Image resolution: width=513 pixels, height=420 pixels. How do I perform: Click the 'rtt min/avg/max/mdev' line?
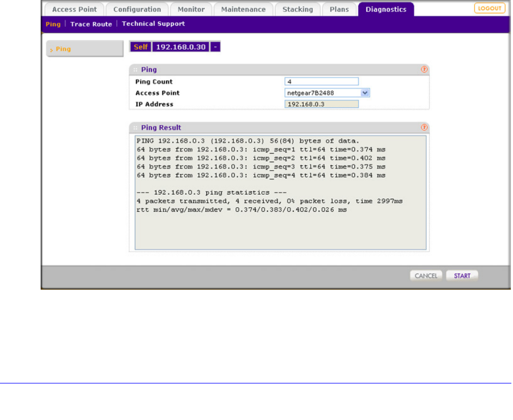click(x=242, y=210)
